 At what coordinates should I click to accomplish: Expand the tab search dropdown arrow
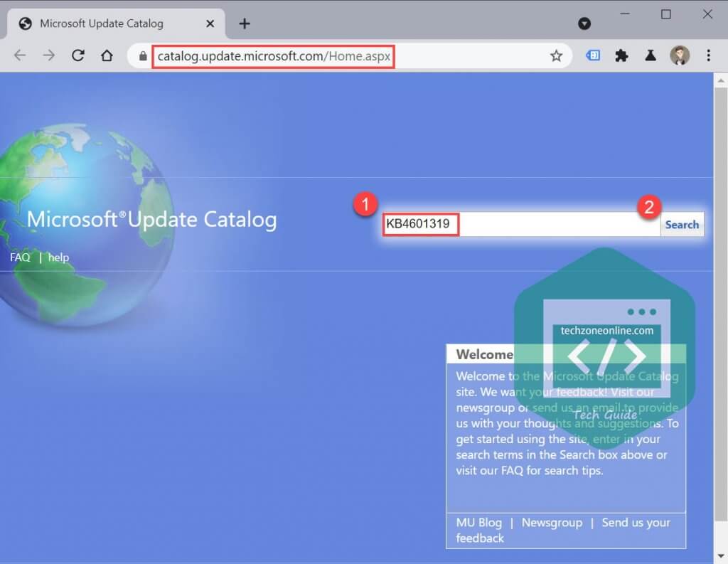pyautogui.click(x=584, y=23)
